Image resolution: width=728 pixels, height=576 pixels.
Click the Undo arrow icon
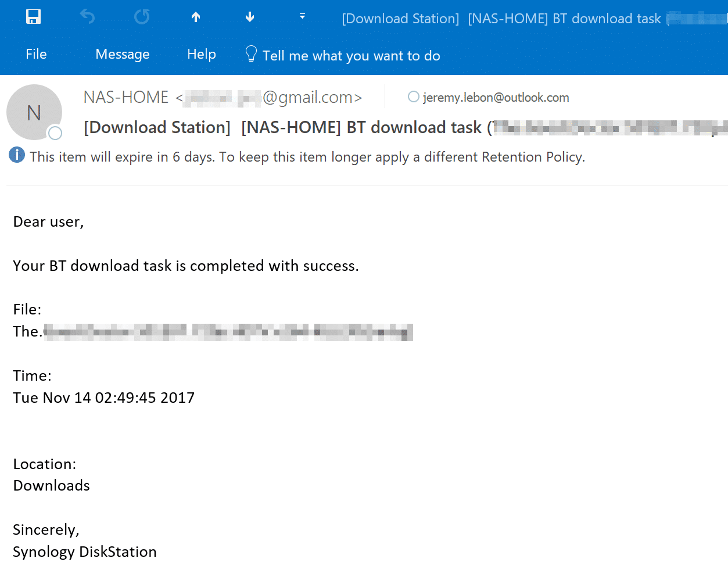click(88, 17)
